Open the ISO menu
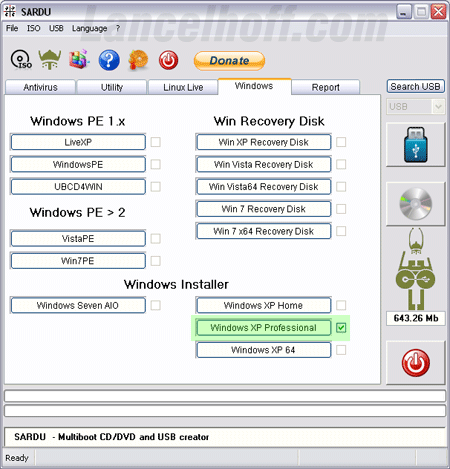Viewport: 450px width, 469px height. point(34,28)
